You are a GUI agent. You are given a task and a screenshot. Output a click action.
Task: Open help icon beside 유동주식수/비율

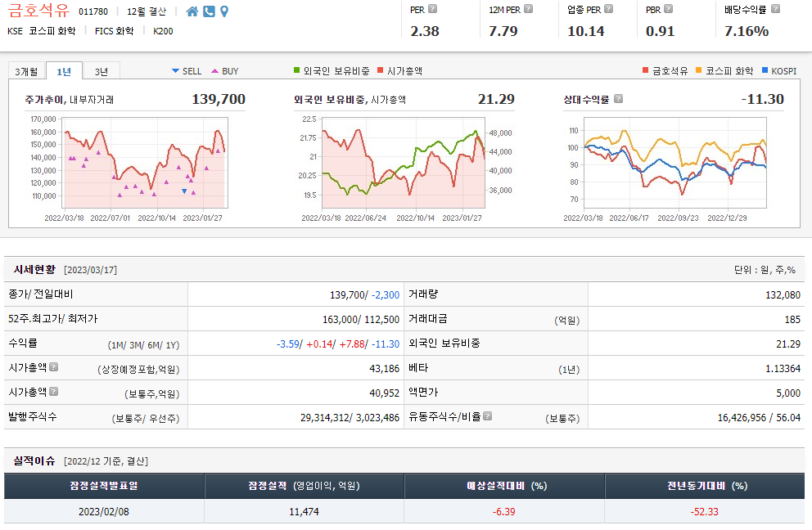point(487,415)
